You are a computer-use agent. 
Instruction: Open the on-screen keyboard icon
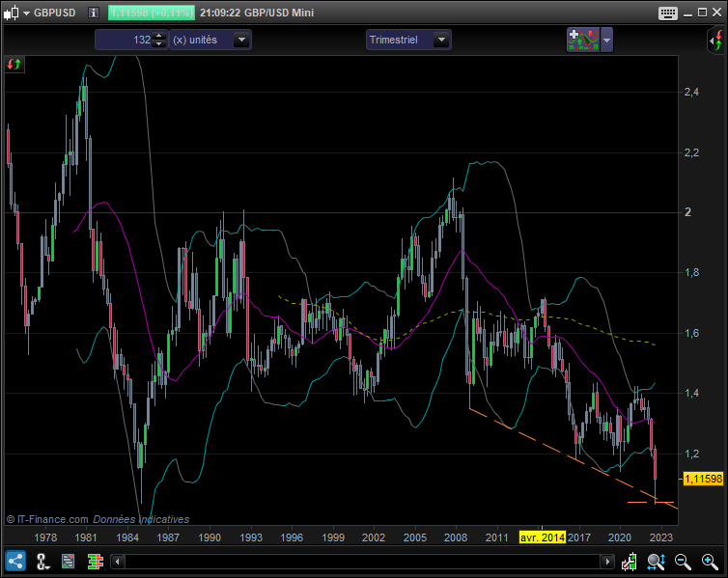pyautogui.click(x=668, y=14)
